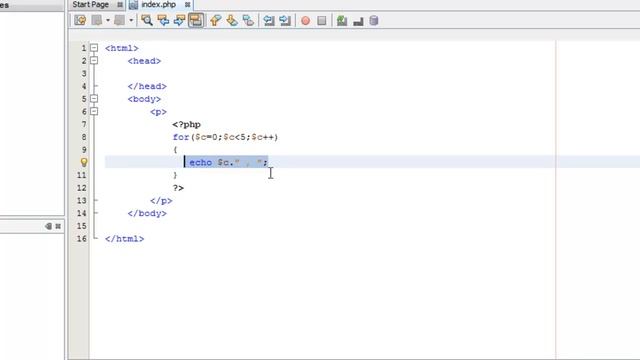Click the Shift Line Right icon
Viewport: 640px width, 360px height.
pos(285,20)
